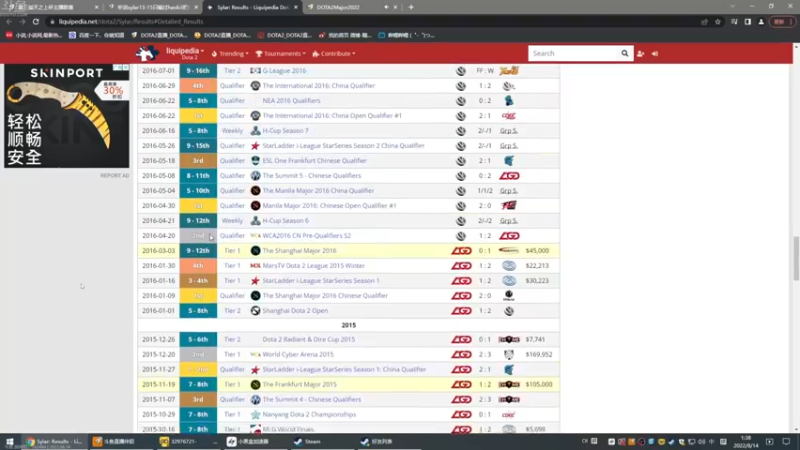Click the taskbar clock
This screenshot has width=800, height=450.
point(746,442)
